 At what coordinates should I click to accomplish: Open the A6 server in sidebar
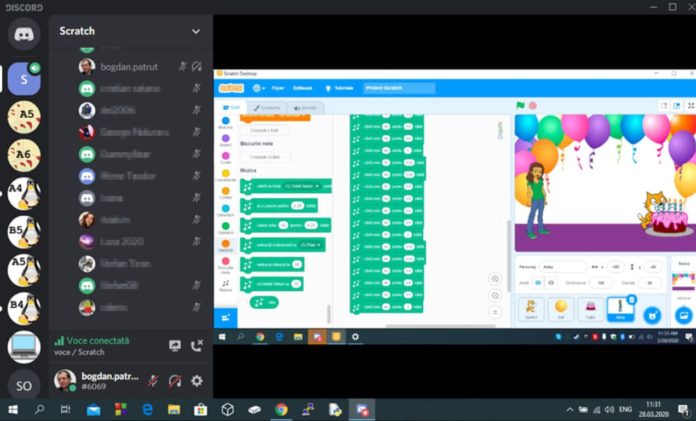coord(23,155)
